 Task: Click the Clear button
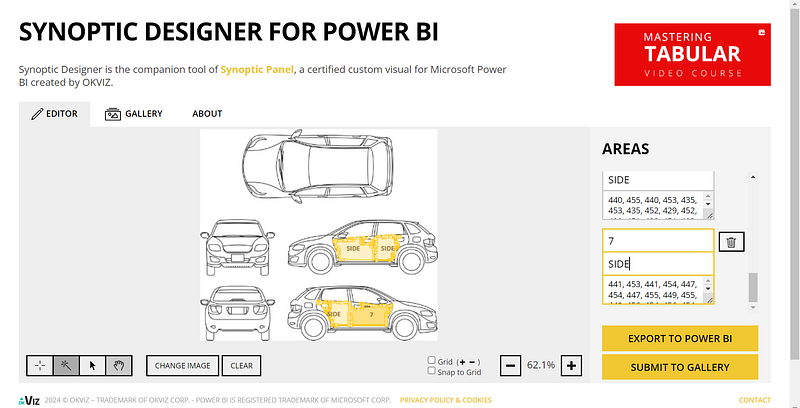241,366
